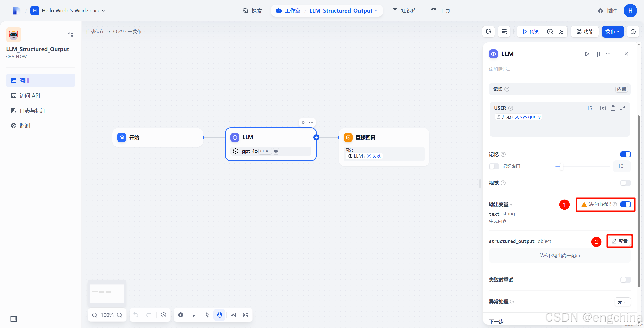Click the 预览 preview button

(531, 32)
